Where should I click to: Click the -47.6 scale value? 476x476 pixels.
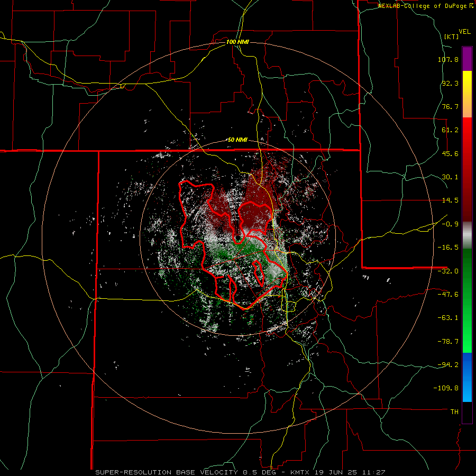tap(448, 295)
